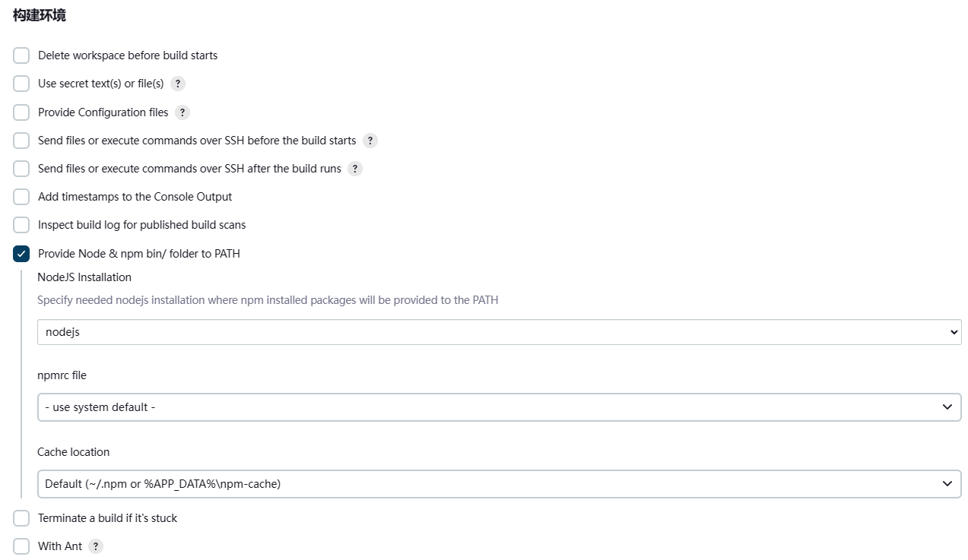Enable Add timestamps to the Console Output
This screenshot has height=560, width=968.
pyautogui.click(x=21, y=197)
